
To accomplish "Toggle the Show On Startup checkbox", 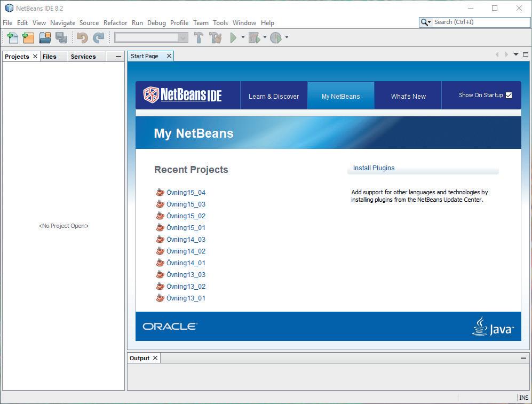I will (509, 96).
